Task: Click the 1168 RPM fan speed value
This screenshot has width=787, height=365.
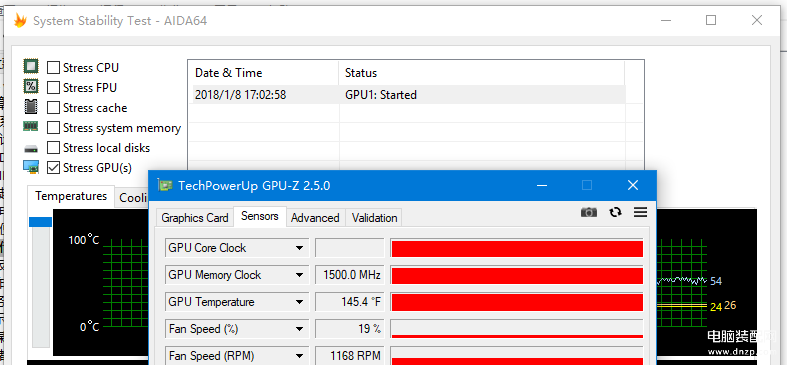Action: coord(349,356)
